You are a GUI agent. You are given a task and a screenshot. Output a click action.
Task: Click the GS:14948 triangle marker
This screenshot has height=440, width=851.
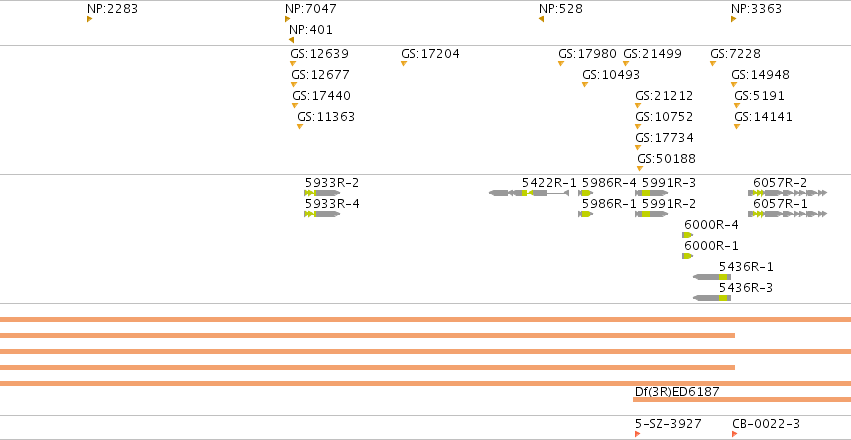click(734, 85)
